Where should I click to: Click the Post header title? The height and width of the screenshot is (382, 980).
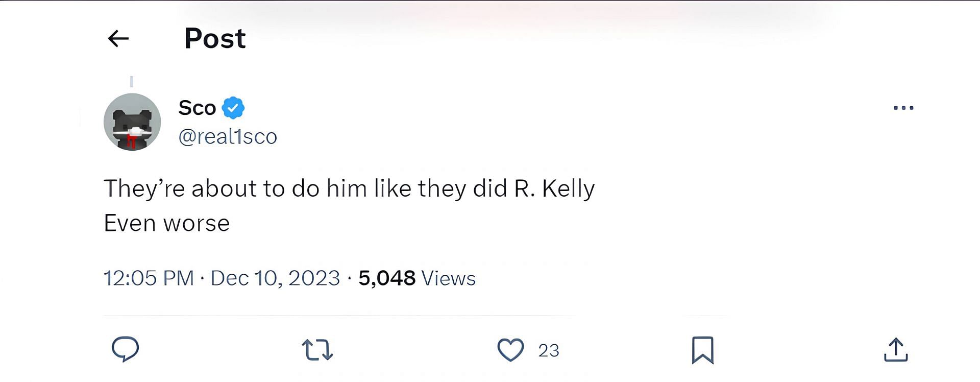215,38
